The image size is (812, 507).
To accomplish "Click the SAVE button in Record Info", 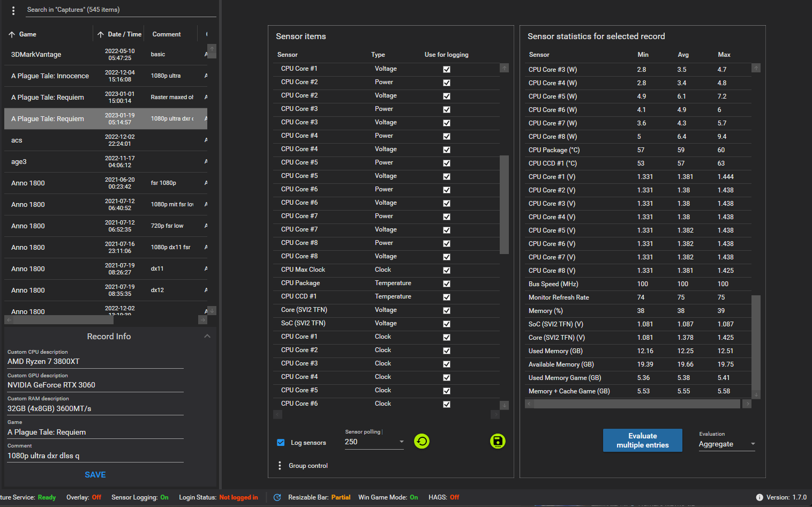I will [x=95, y=475].
